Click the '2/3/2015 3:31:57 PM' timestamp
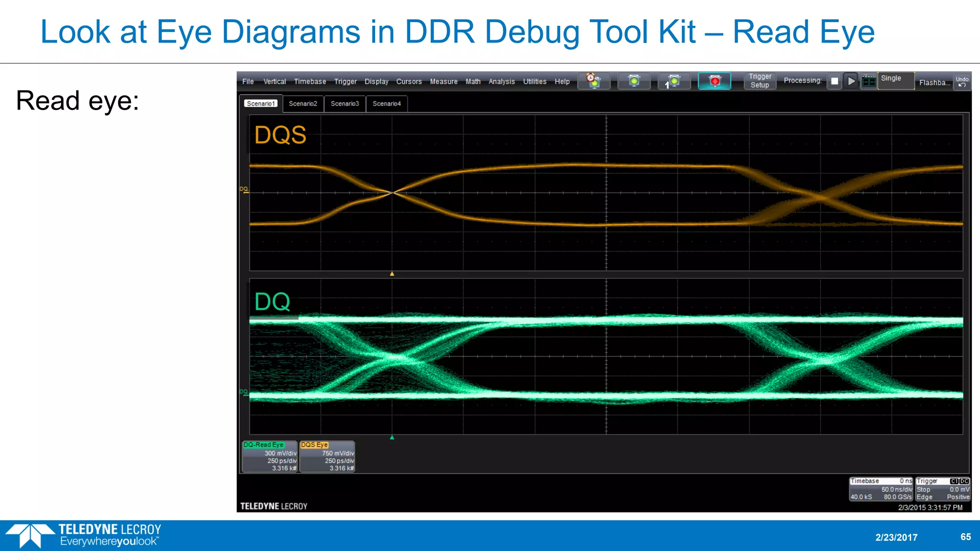Viewport: 980px width, 551px height. (930, 507)
